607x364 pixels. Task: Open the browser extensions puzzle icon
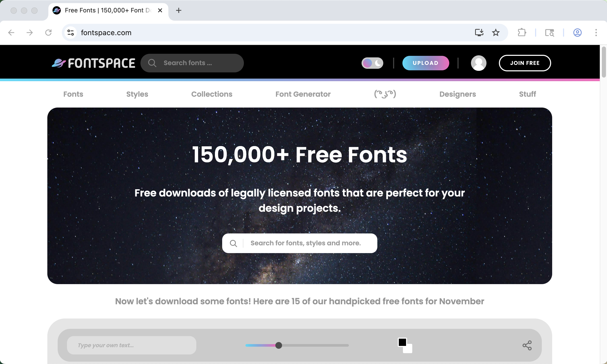pyautogui.click(x=522, y=33)
